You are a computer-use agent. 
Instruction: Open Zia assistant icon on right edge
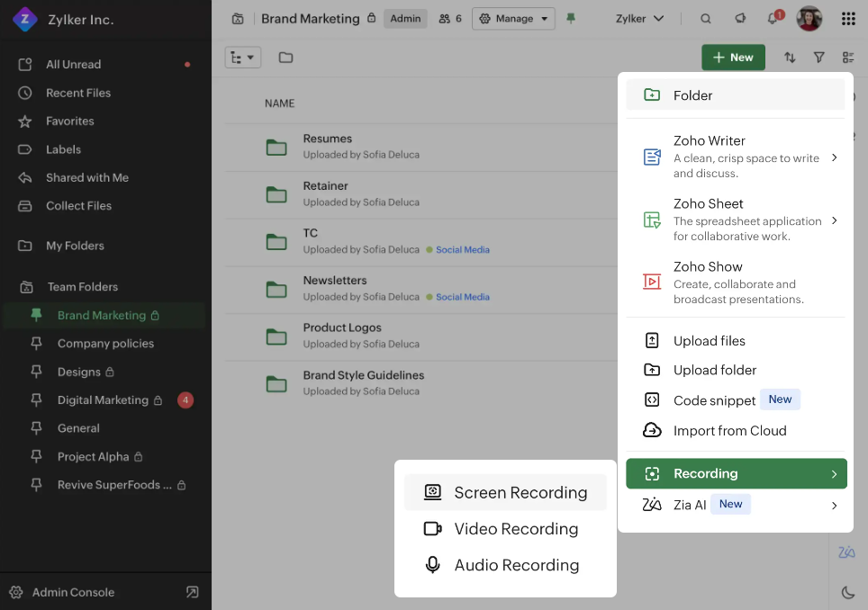(846, 552)
